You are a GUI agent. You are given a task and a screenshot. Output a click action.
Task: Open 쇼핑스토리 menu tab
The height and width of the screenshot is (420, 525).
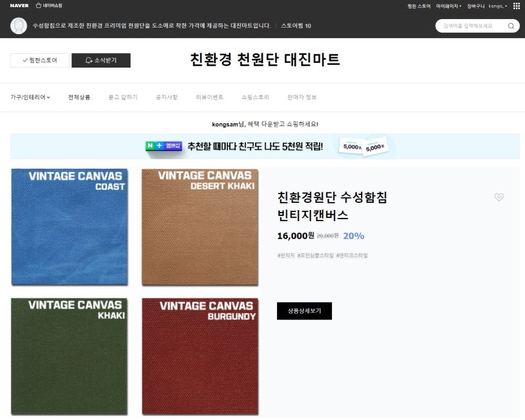click(x=255, y=97)
